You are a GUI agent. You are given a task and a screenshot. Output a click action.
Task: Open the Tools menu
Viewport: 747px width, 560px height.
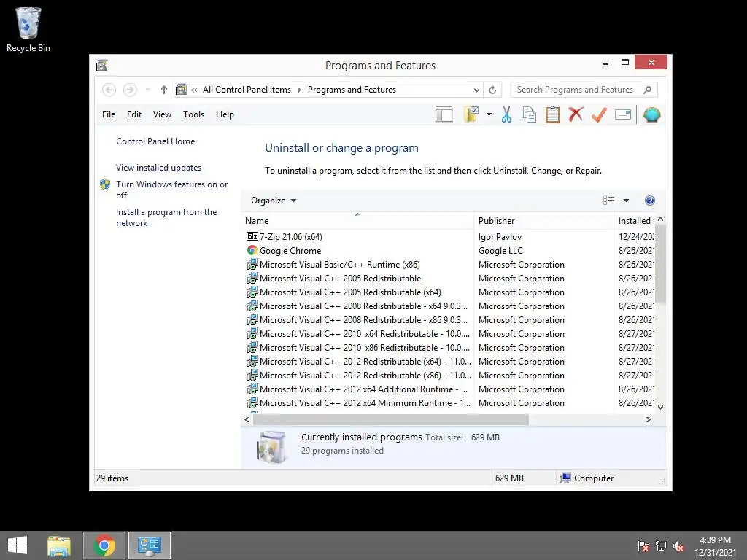pyautogui.click(x=193, y=114)
